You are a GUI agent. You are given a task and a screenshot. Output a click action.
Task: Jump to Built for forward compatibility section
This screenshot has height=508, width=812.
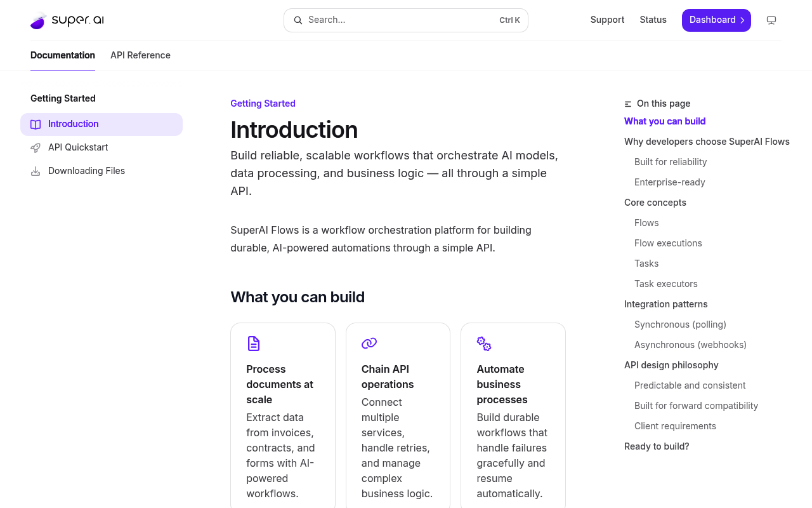click(697, 406)
